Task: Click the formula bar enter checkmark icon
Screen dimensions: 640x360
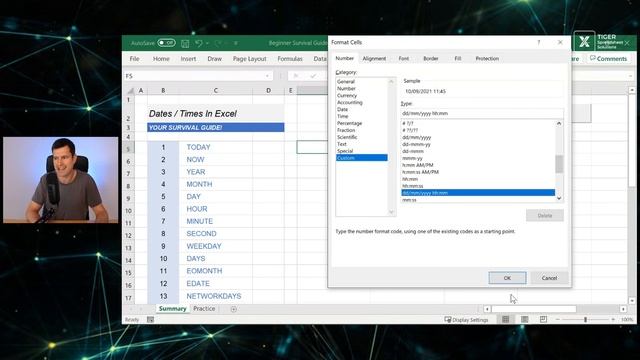Action: (x=313, y=76)
